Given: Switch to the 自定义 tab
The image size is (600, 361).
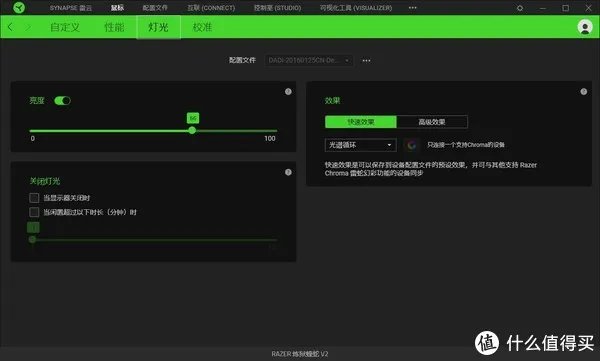Looking at the screenshot, I should click(65, 27).
